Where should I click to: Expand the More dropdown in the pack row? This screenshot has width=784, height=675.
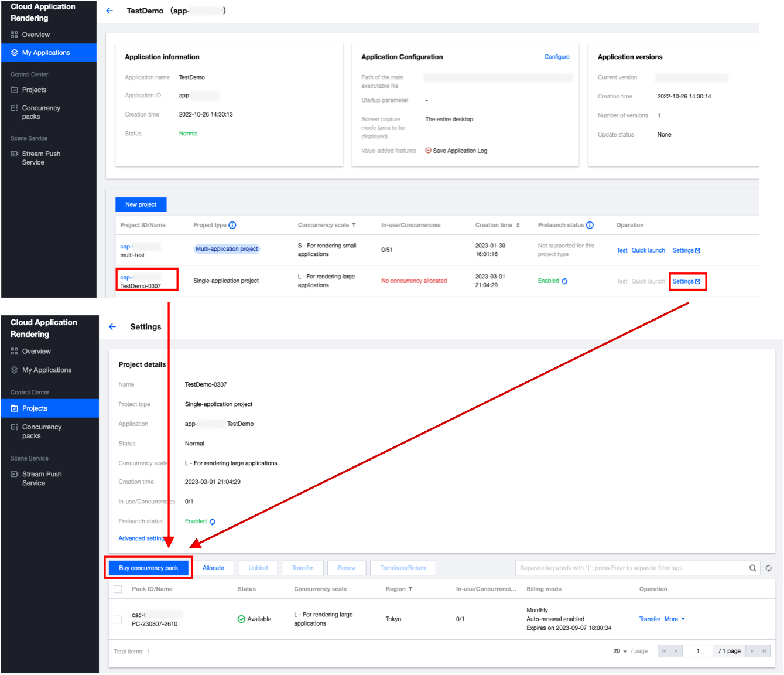pyautogui.click(x=675, y=619)
